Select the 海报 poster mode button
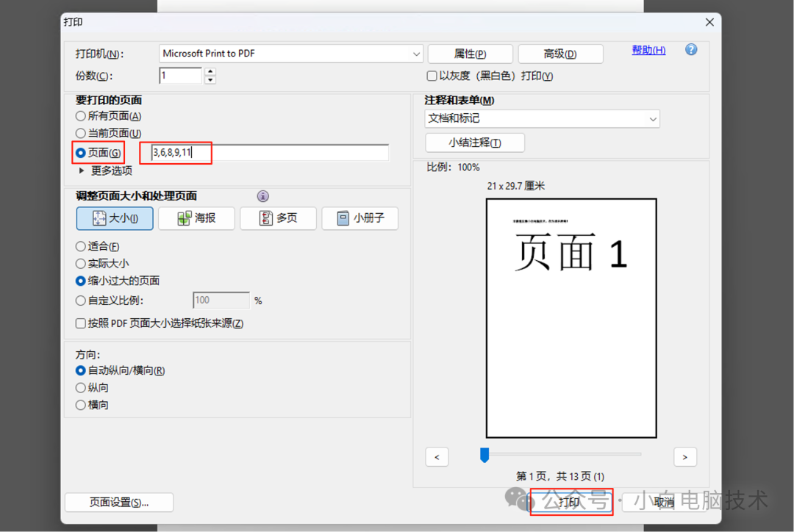Image resolution: width=794 pixels, height=532 pixels. [196, 218]
